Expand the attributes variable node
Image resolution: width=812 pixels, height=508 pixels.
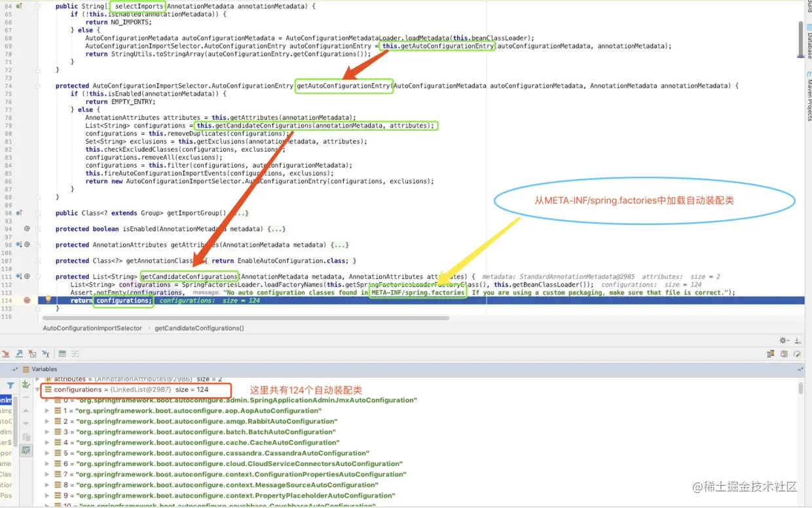(x=37, y=379)
